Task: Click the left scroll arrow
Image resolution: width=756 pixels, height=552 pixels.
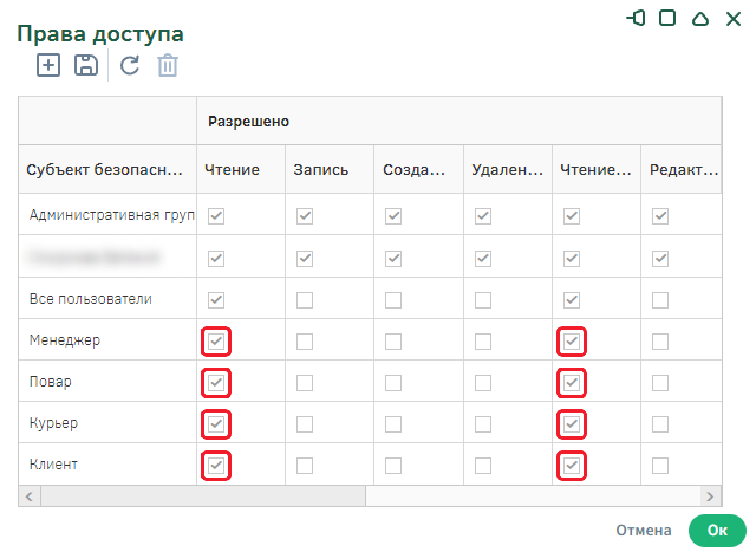Action: (x=29, y=496)
